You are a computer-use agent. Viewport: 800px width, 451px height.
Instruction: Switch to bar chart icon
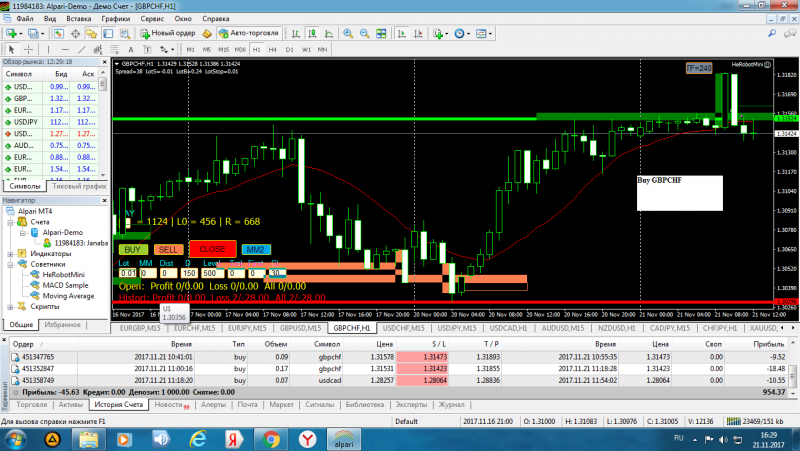(x=295, y=34)
